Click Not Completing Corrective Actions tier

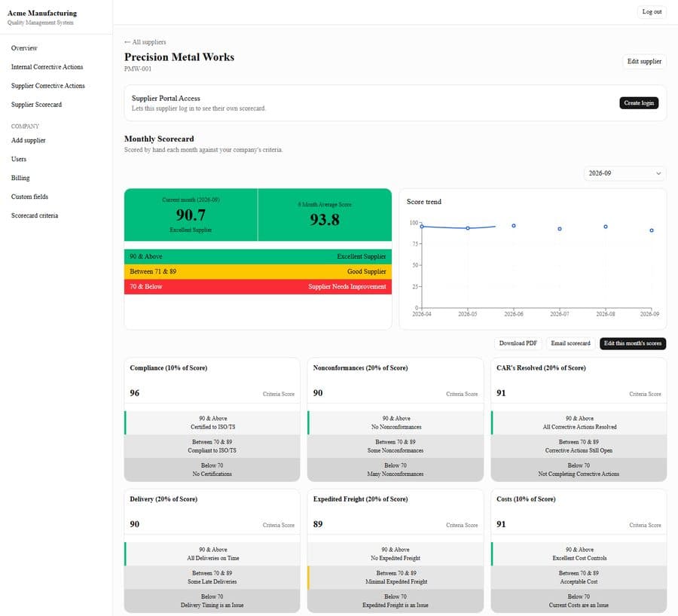579,470
